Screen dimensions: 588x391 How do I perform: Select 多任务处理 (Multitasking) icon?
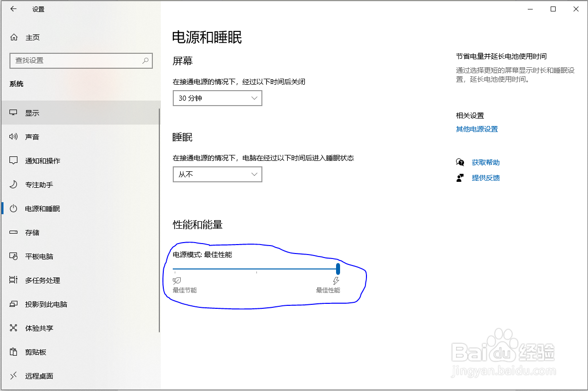click(x=13, y=280)
